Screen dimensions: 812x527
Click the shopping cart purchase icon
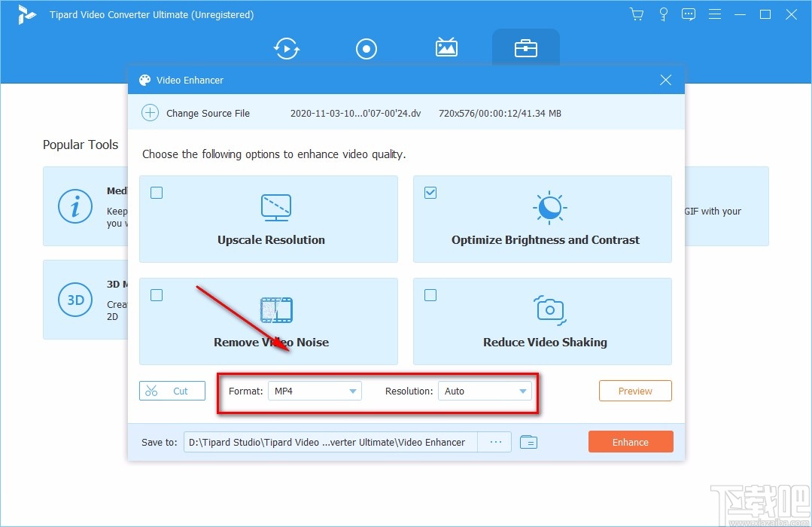[x=637, y=14]
